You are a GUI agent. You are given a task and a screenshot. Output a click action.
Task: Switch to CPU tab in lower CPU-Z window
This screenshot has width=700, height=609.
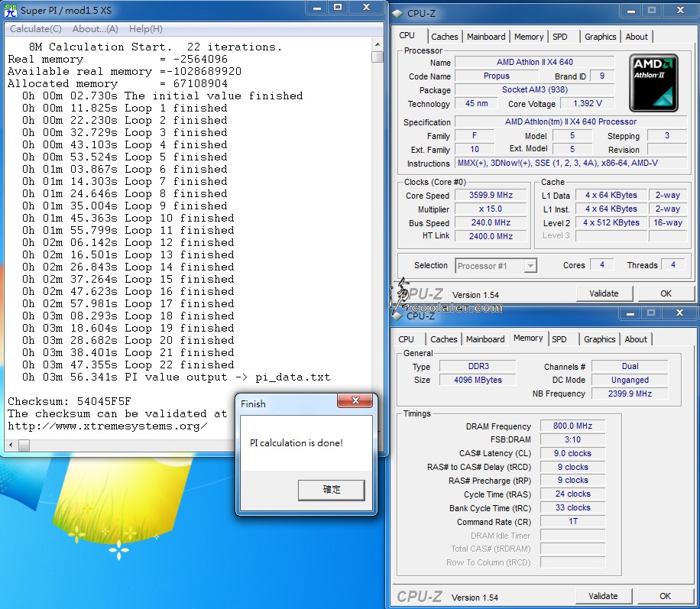(406, 339)
